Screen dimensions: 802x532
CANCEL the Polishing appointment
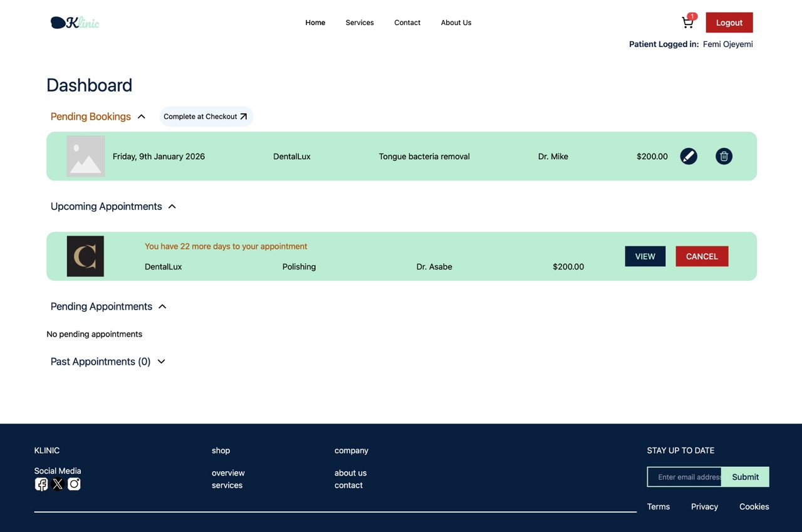coord(701,256)
